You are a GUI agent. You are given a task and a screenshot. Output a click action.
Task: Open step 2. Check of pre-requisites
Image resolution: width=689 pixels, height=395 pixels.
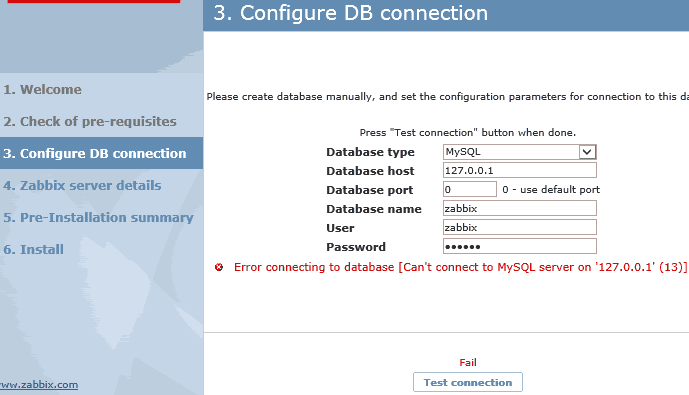tap(90, 122)
